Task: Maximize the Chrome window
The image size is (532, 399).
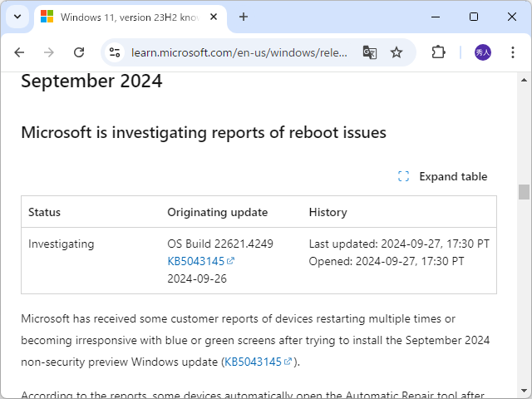Action: [474, 17]
